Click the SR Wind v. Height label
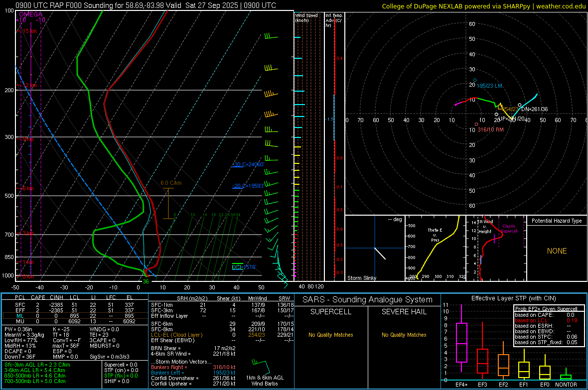Image resolution: width=588 pixels, height=390 pixels. coord(485,227)
